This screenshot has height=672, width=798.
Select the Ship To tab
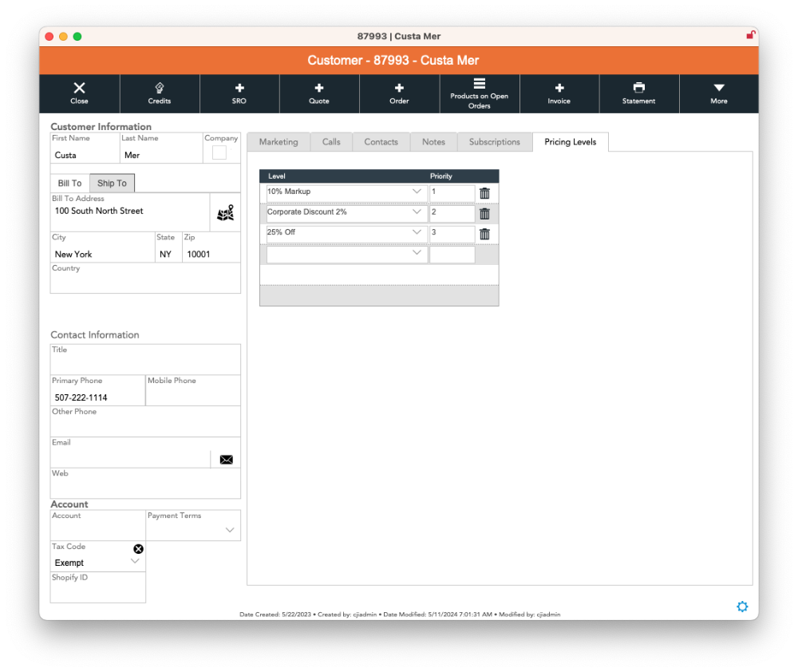pos(112,184)
